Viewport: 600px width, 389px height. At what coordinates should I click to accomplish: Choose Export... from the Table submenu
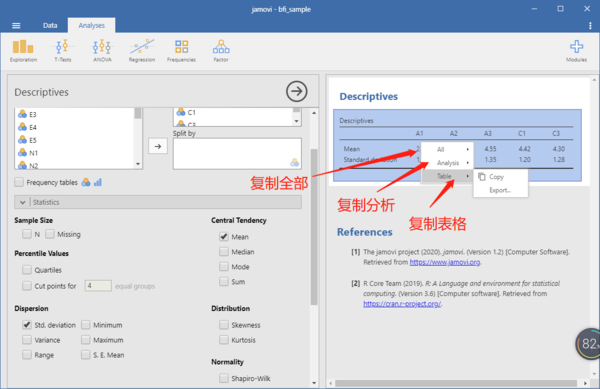pyautogui.click(x=500, y=190)
